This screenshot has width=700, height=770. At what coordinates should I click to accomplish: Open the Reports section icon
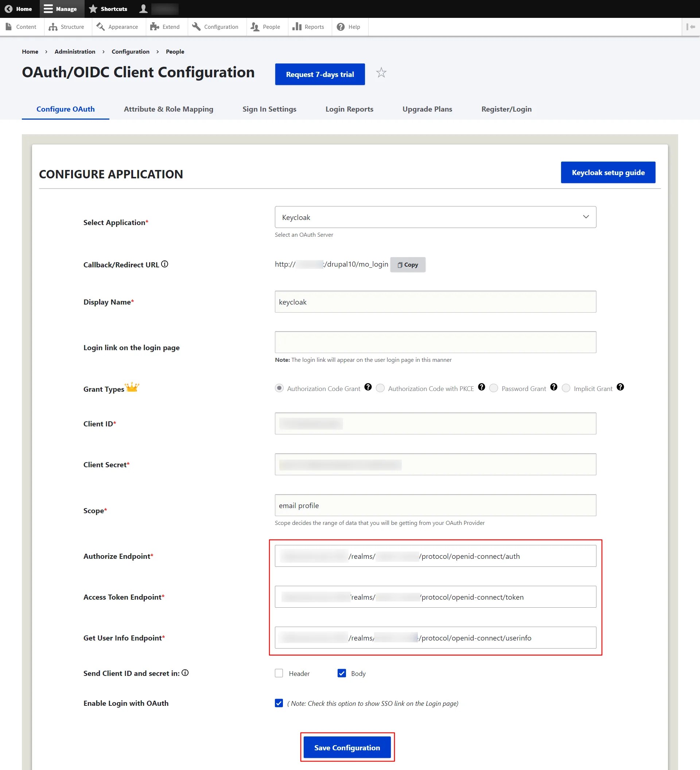point(297,27)
